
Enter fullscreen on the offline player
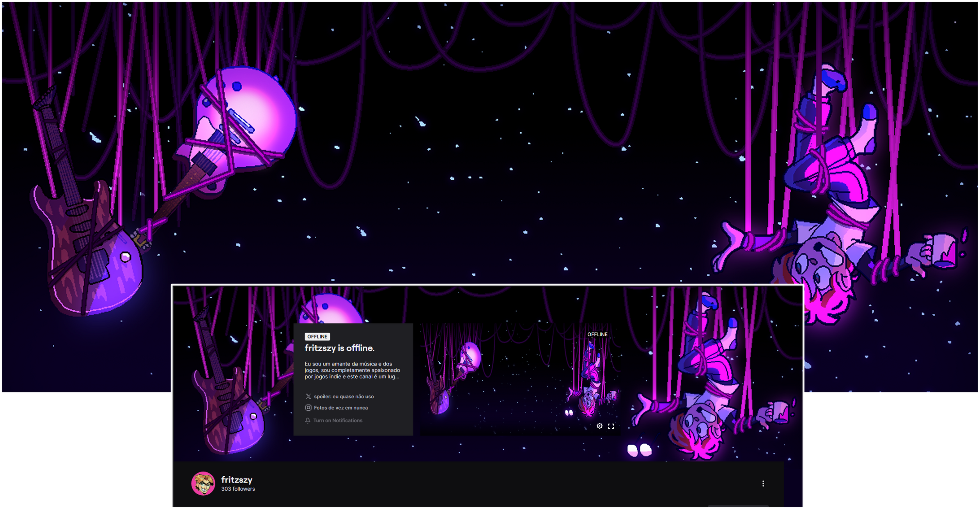pyautogui.click(x=611, y=426)
